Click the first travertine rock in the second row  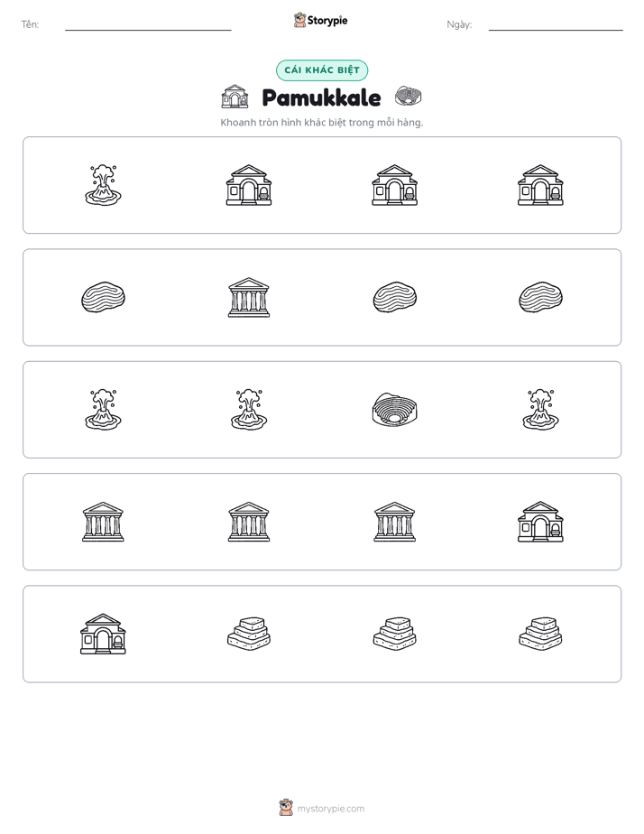pos(103,297)
